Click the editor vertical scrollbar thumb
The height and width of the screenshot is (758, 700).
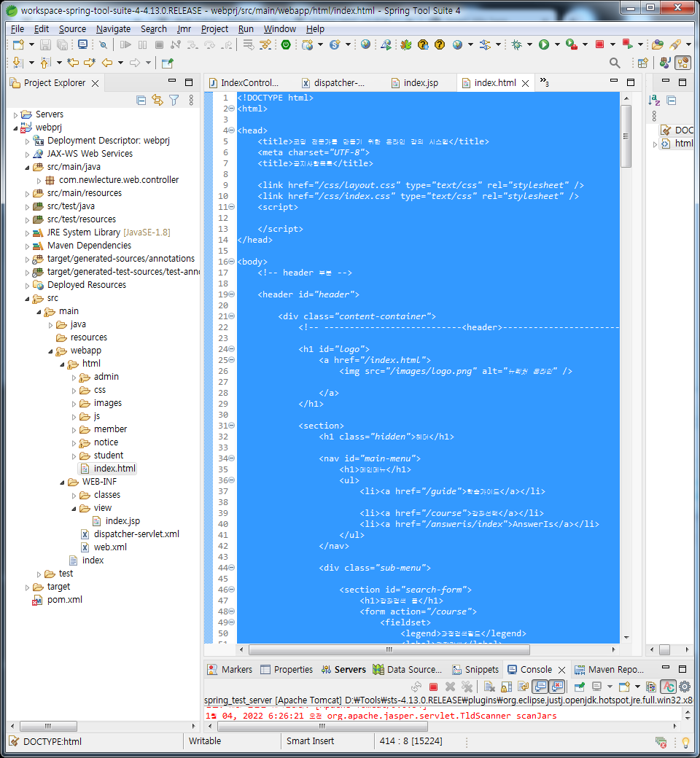point(626,136)
